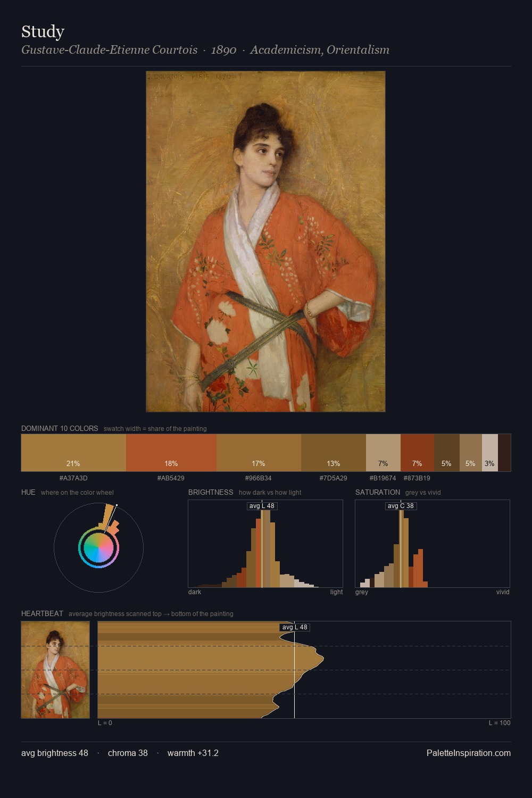This screenshot has height=798, width=532.
Task: Click the 'avg L 48' label in heartbeat chart
Action: 295,627
